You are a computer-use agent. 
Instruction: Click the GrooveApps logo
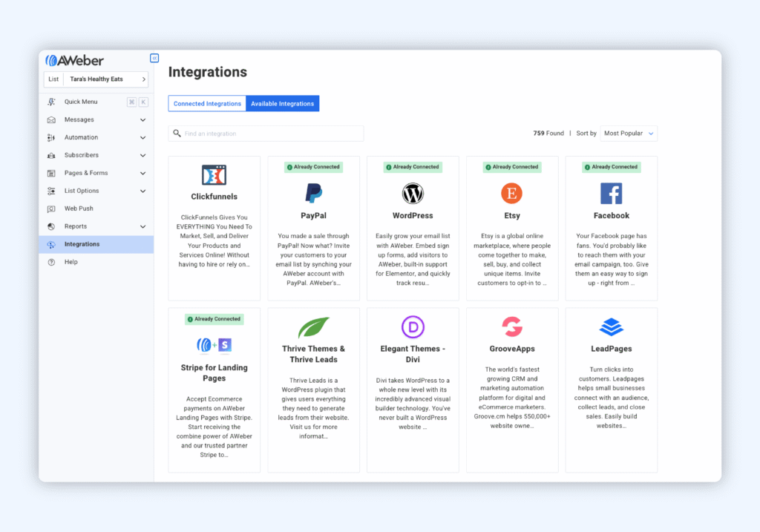[x=512, y=326]
